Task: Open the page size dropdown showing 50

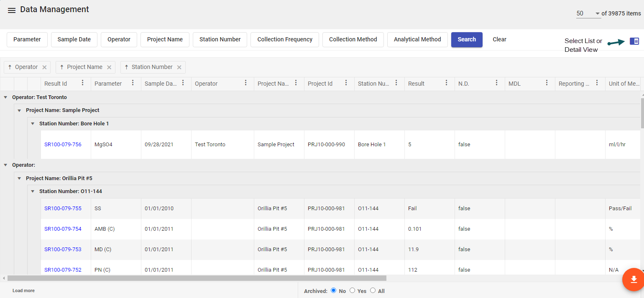Action: [588, 13]
